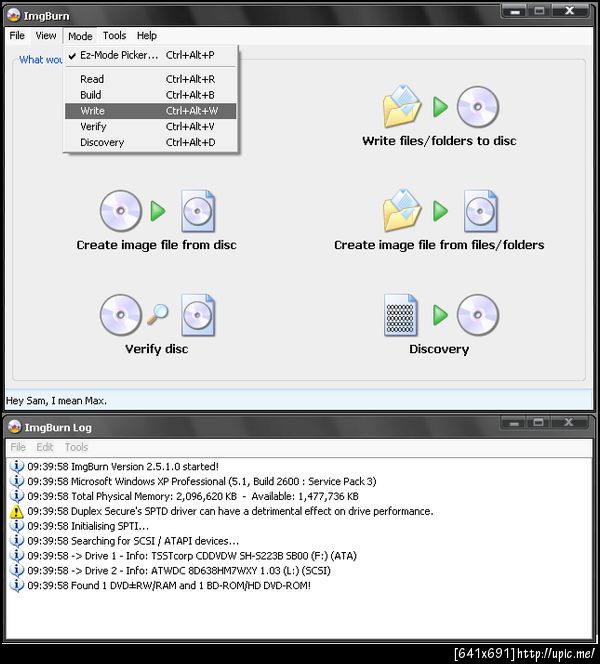Click the green arrow in Discovery
600x664 pixels.
440,315
